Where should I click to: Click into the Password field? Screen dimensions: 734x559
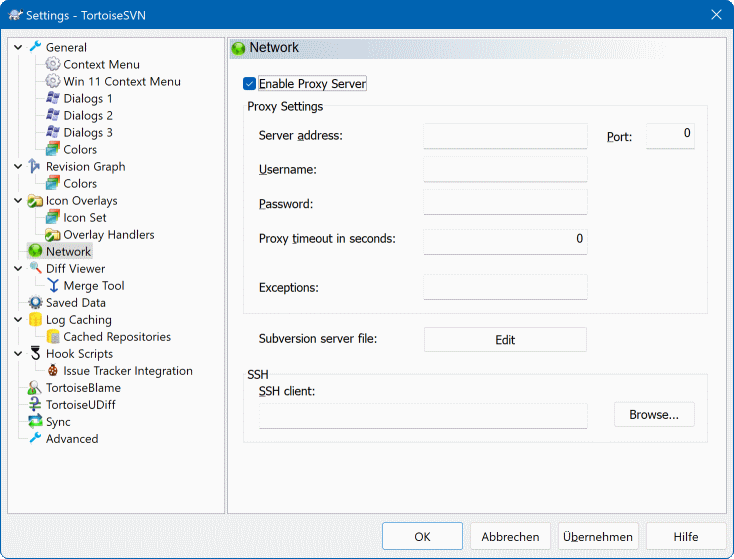click(505, 202)
